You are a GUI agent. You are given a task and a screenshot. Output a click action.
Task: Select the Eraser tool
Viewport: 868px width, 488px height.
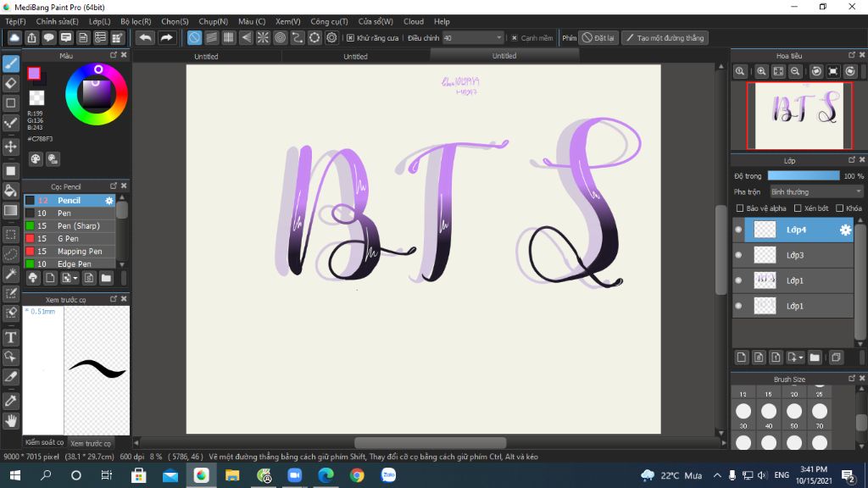[x=11, y=83]
